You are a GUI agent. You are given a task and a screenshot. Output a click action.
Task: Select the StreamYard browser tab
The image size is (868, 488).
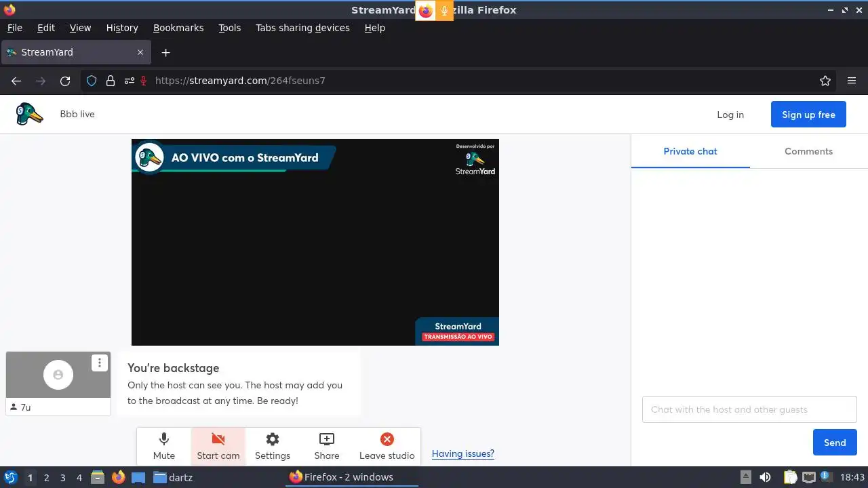[x=76, y=52]
